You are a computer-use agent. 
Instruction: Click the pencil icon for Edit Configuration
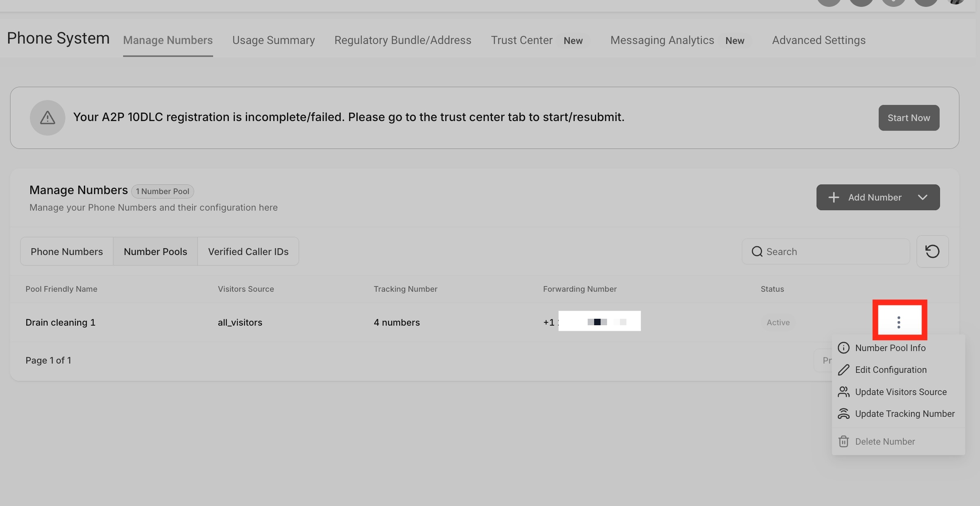(844, 370)
